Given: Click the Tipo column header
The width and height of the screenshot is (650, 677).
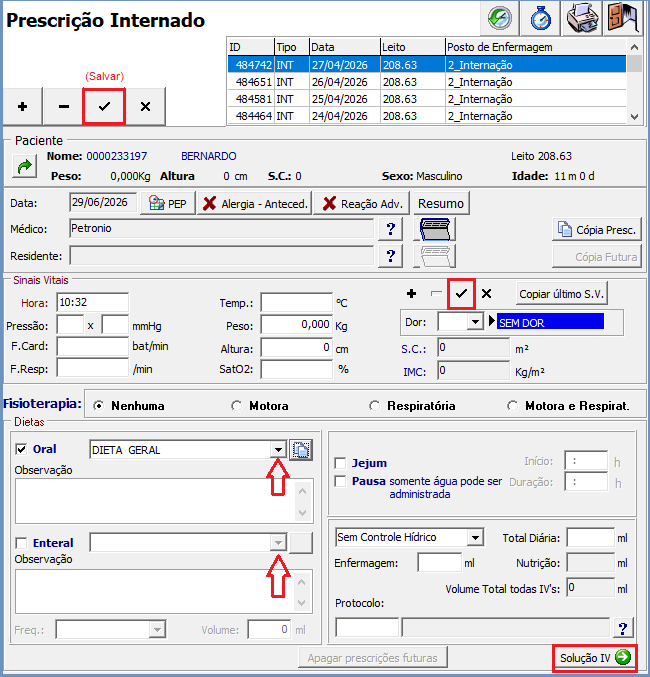Looking at the screenshot, I should [x=292, y=47].
